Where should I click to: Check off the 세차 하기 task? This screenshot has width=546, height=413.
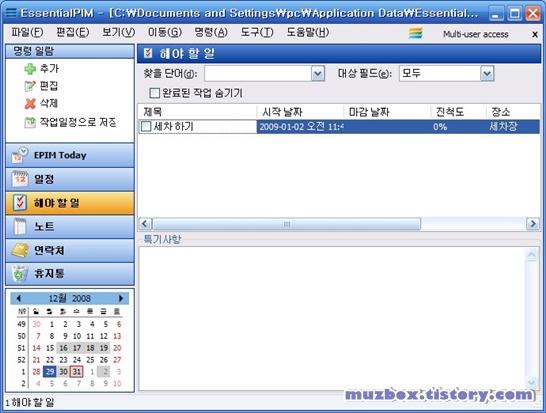point(146,126)
